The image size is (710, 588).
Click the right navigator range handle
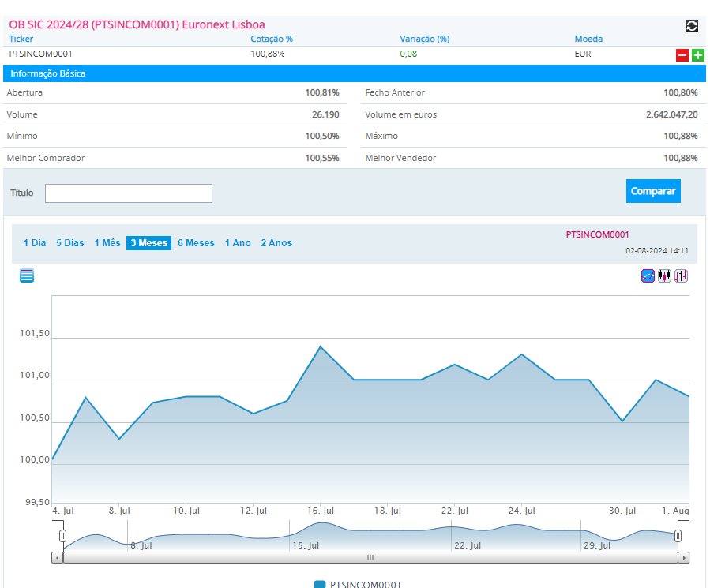[x=678, y=536]
